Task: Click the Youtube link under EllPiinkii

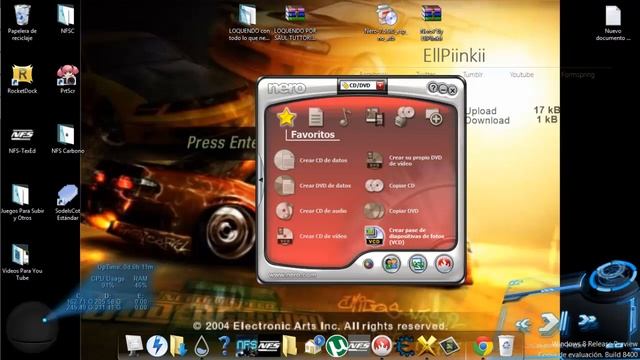Action: [521, 75]
